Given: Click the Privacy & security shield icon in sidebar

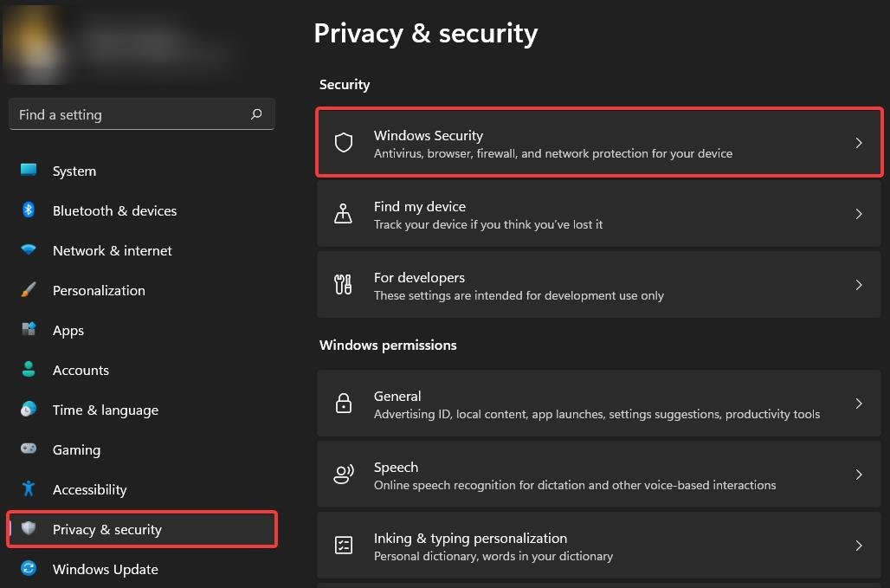Looking at the screenshot, I should [29, 528].
